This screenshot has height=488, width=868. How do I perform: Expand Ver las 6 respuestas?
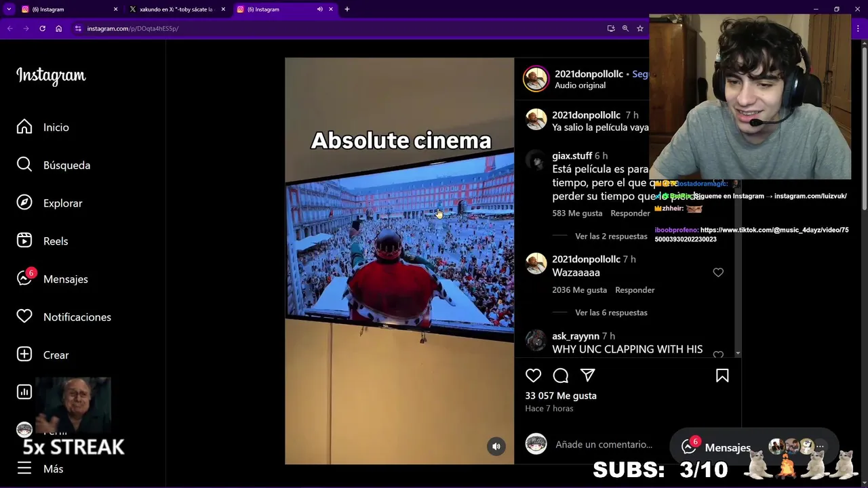pyautogui.click(x=611, y=313)
